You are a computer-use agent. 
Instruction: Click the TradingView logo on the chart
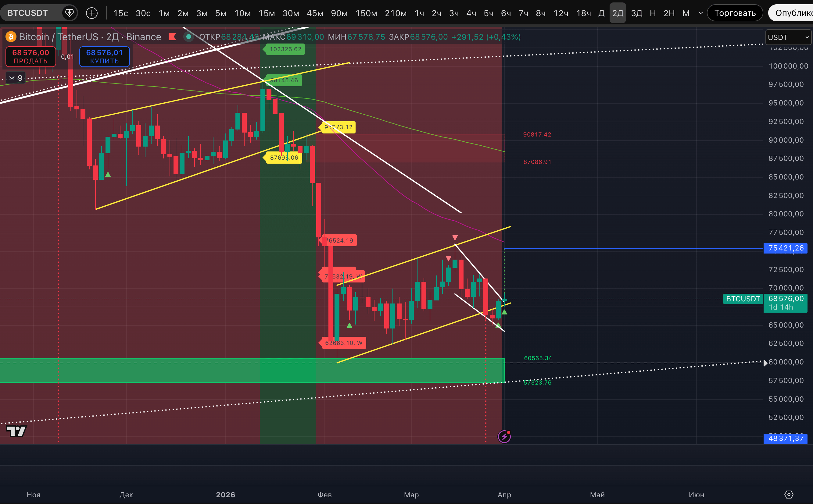[x=16, y=431]
